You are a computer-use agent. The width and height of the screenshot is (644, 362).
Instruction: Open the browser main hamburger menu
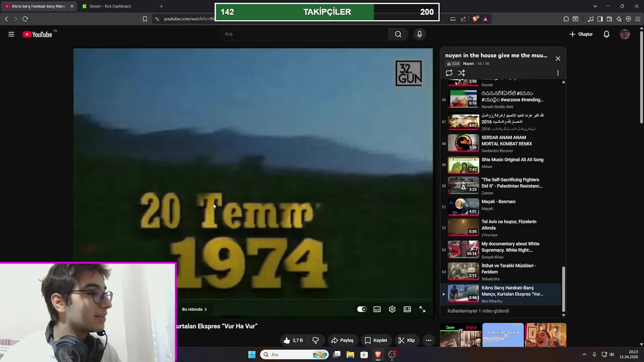(637, 19)
